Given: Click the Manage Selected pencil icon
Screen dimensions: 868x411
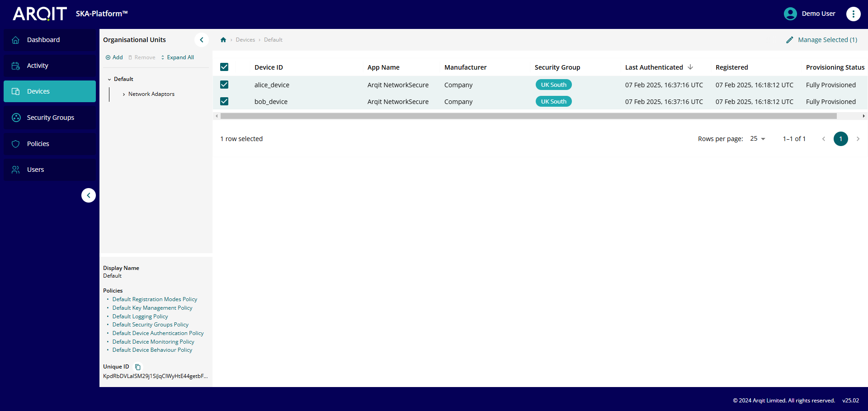Looking at the screenshot, I should 789,40.
